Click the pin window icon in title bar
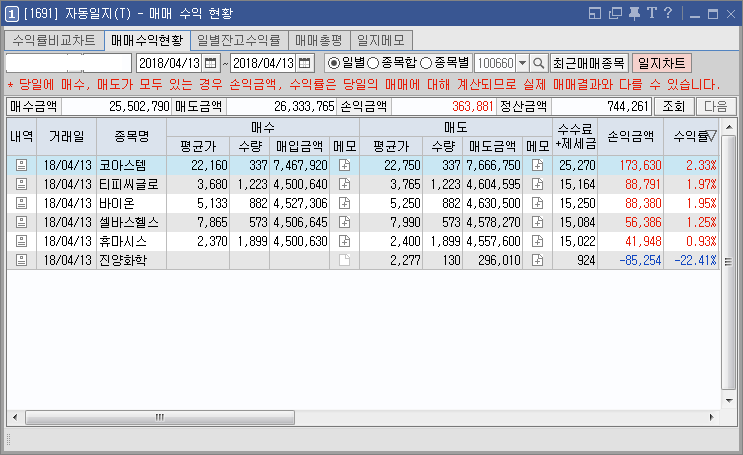Viewport: 743px width, 455px height. (634, 13)
